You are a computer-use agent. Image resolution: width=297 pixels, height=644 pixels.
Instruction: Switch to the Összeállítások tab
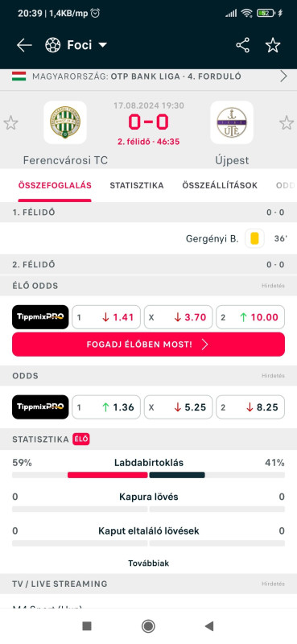pyautogui.click(x=220, y=185)
